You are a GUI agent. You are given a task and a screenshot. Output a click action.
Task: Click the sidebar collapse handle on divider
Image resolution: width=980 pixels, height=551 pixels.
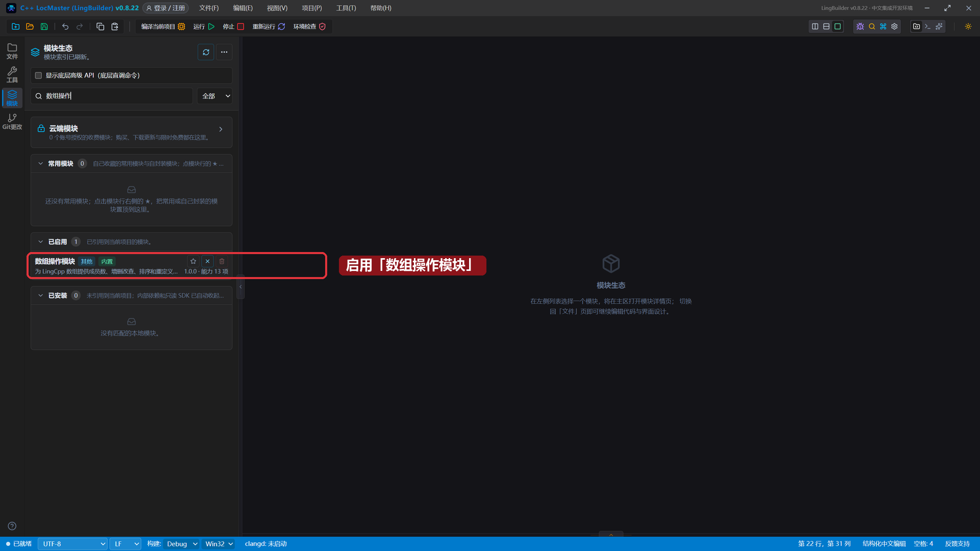point(240,287)
